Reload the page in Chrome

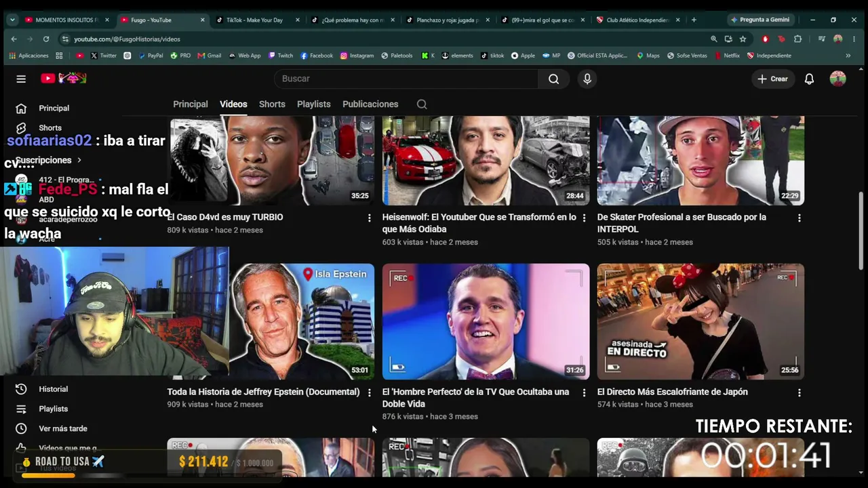[46, 39]
